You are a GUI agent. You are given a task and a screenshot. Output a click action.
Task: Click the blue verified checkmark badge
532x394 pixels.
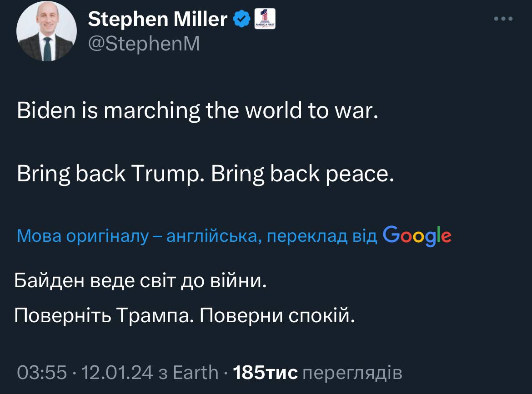[x=241, y=19]
